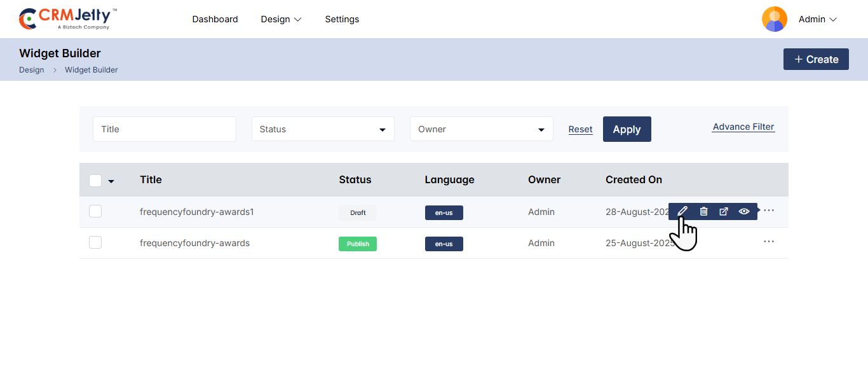This screenshot has height=381, width=868.
Task: Click the Create button
Action: (816, 59)
